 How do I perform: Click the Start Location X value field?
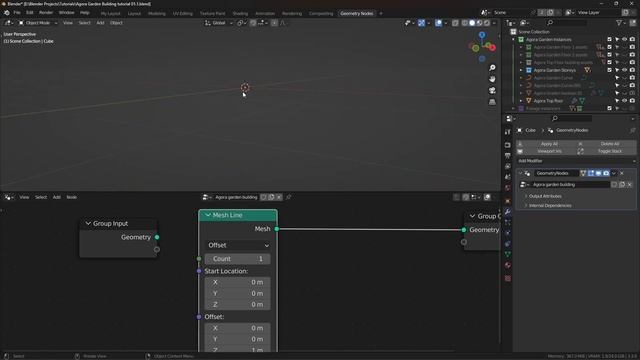(238, 282)
